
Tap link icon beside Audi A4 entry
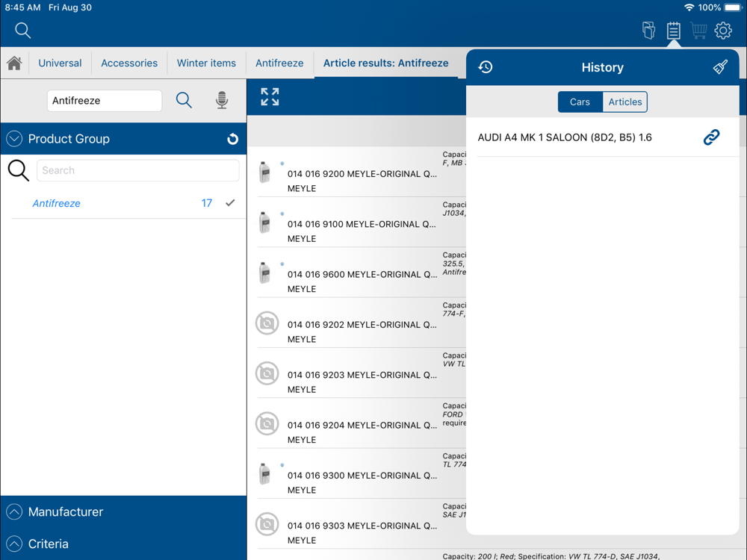(x=711, y=137)
